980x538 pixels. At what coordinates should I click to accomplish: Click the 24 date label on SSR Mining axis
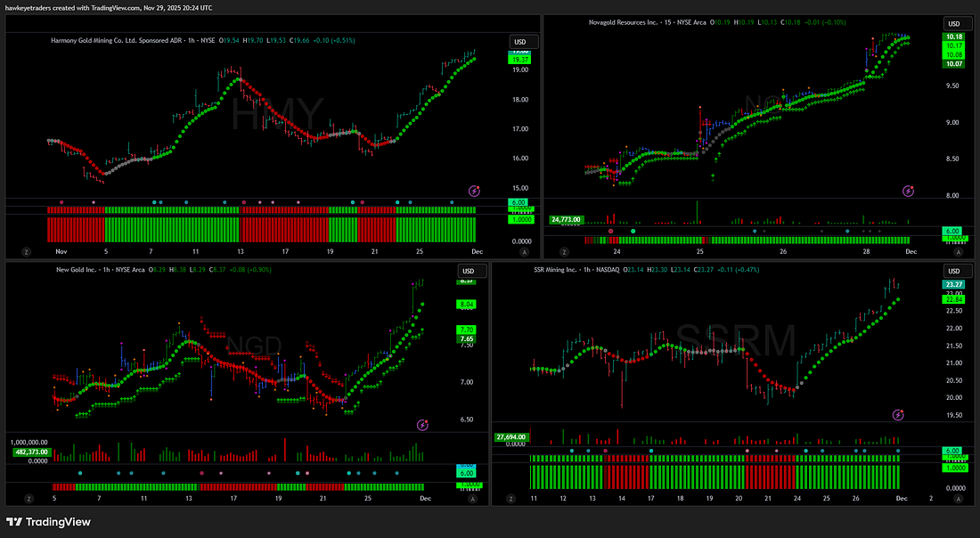click(x=796, y=499)
